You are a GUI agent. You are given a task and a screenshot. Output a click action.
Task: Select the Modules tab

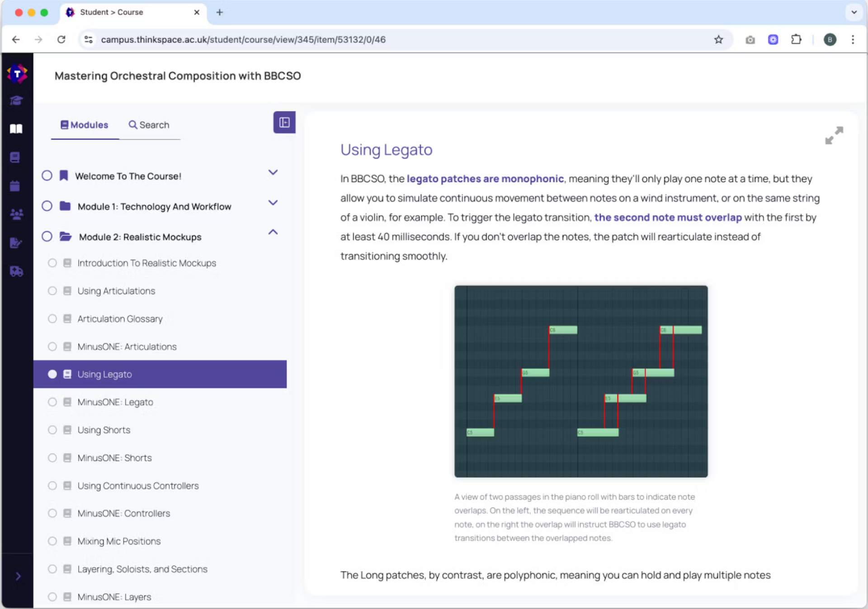click(x=85, y=125)
